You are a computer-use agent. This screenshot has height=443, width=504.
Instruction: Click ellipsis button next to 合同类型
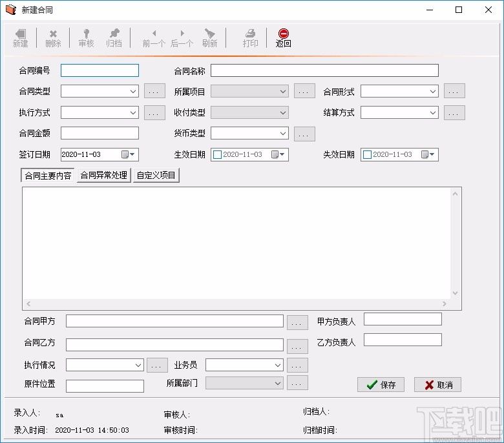click(154, 91)
